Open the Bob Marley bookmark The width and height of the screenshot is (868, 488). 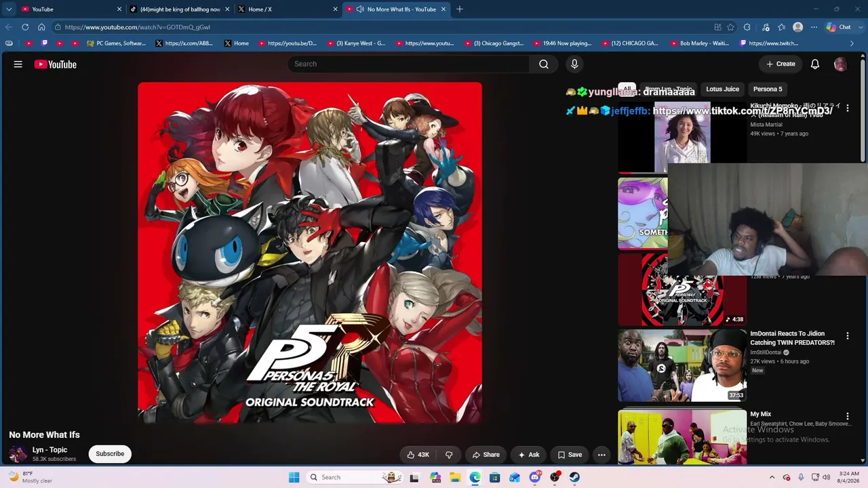click(x=699, y=43)
